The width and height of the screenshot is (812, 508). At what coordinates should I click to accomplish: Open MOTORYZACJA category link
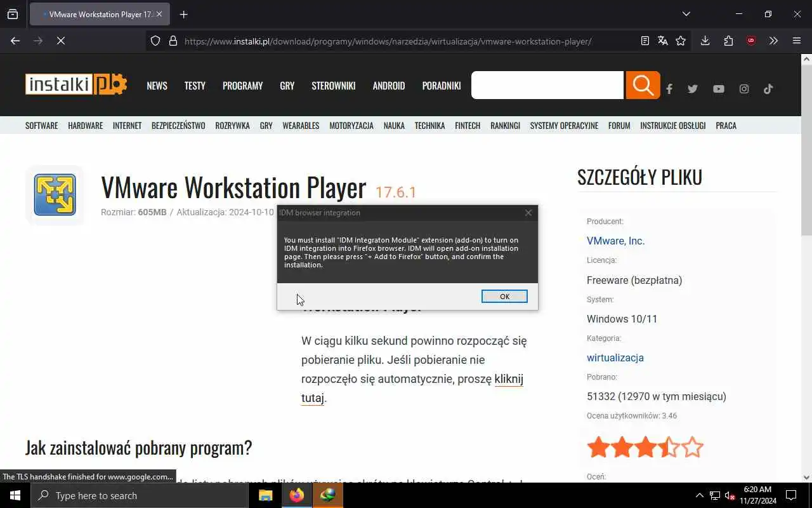351,126
